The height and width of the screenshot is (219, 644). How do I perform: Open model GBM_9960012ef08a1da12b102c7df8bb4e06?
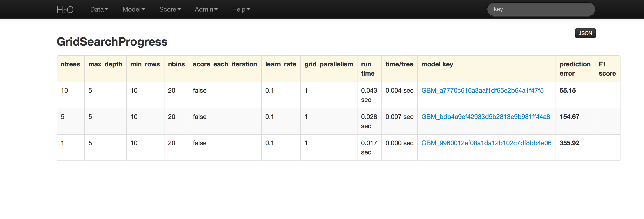pyautogui.click(x=486, y=143)
